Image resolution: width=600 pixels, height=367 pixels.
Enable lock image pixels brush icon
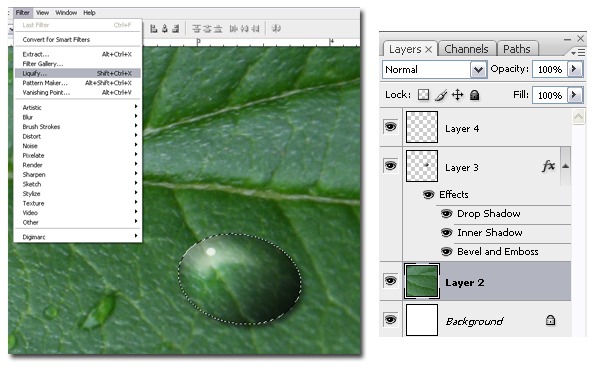[441, 95]
